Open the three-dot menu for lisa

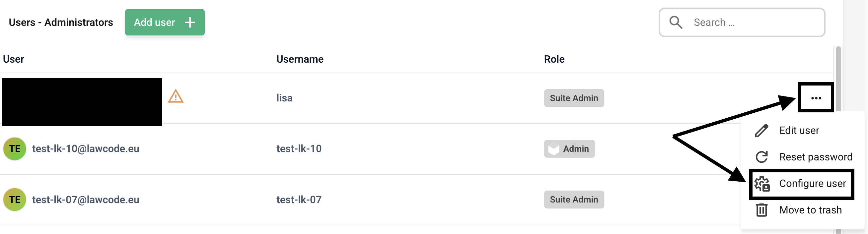tap(816, 98)
